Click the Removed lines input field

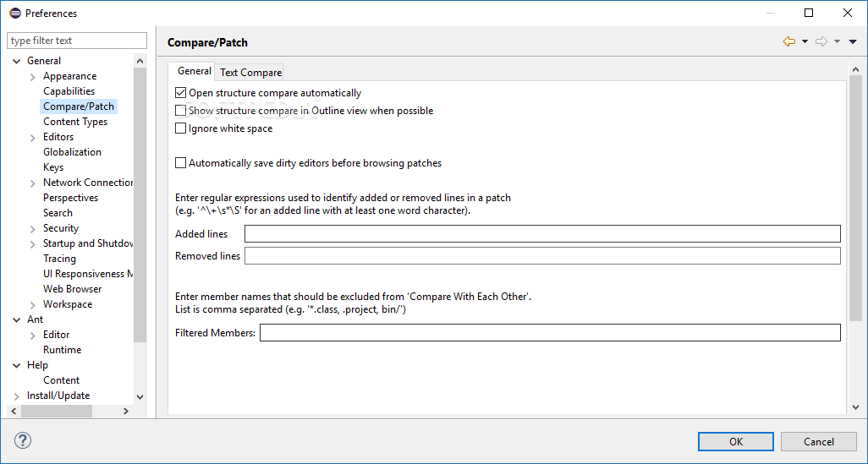(542, 255)
